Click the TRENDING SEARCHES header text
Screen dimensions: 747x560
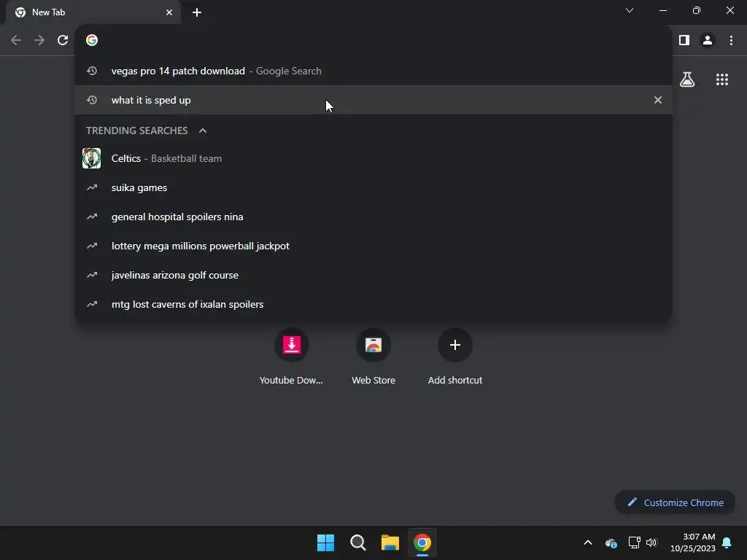[x=136, y=131]
